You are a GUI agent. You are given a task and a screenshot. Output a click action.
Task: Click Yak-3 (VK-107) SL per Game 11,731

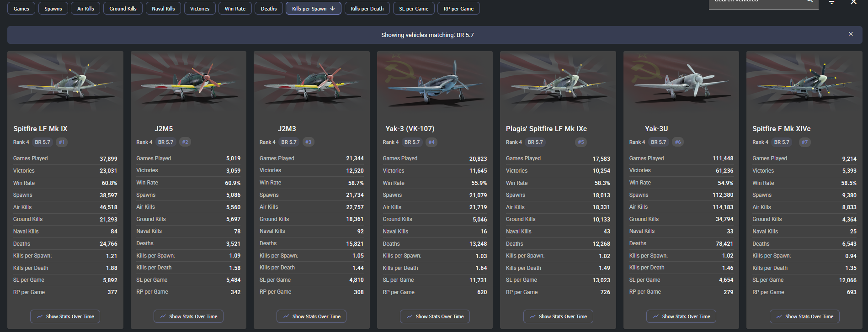[478, 280]
